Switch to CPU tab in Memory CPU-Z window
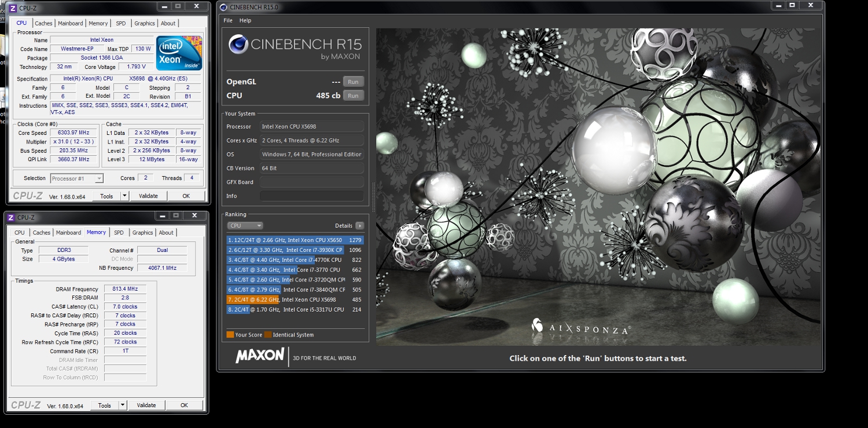 (x=20, y=232)
